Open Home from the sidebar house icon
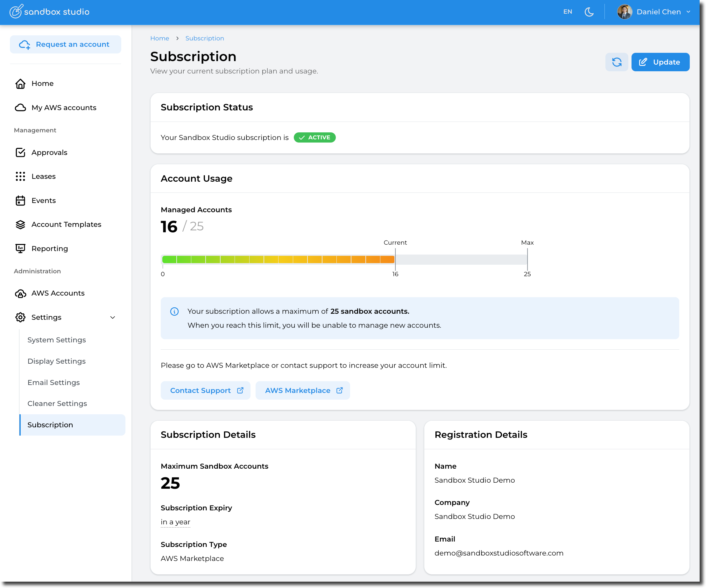Screen dimensions: 706x588 (20, 83)
